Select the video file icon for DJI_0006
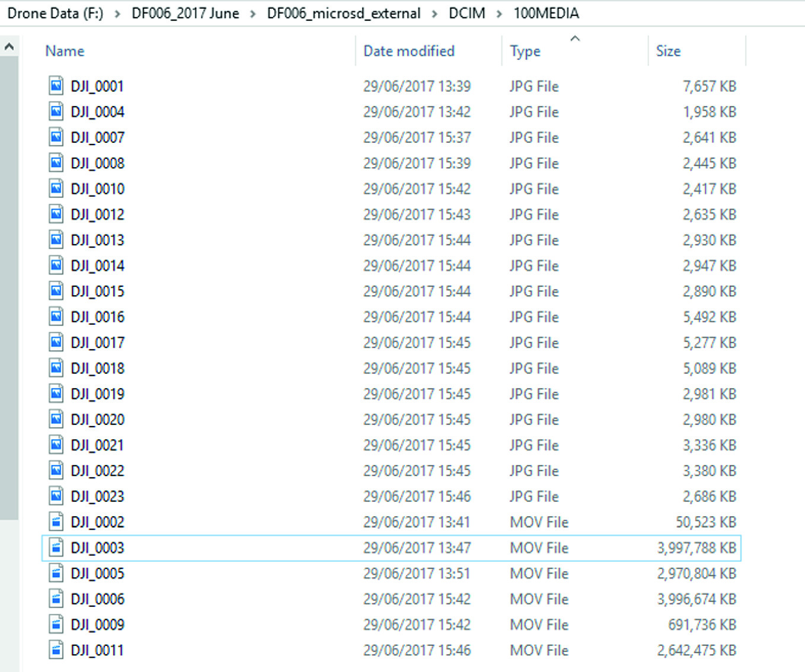 (x=56, y=599)
